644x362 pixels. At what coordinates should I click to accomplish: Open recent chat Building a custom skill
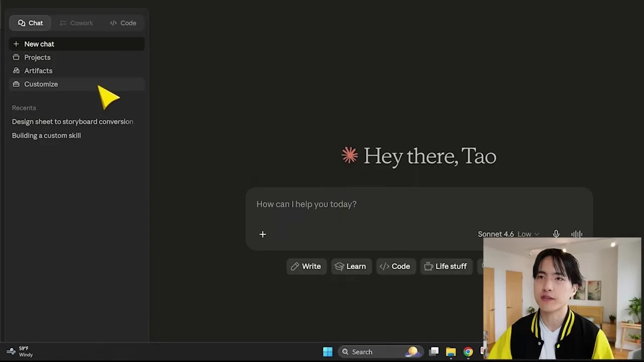46,135
